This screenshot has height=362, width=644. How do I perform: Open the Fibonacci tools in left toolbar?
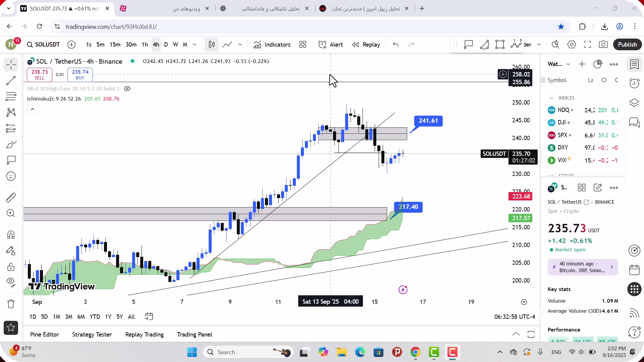tap(11, 97)
